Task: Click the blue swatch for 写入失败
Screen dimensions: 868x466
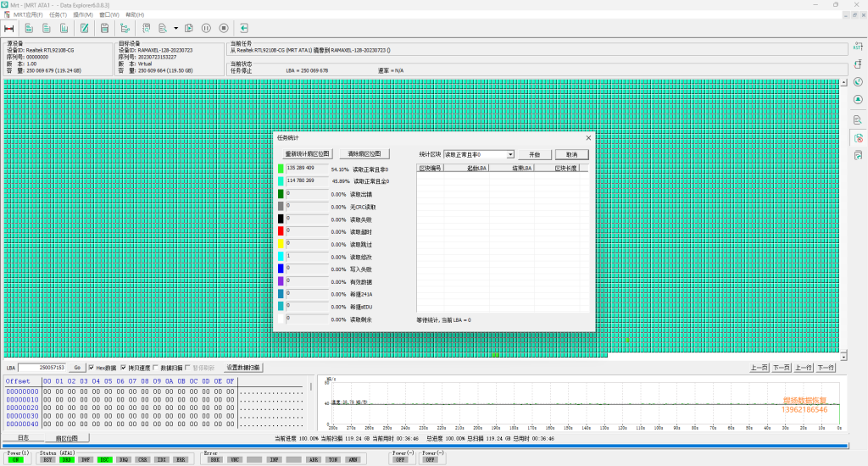Action: [281, 269]
